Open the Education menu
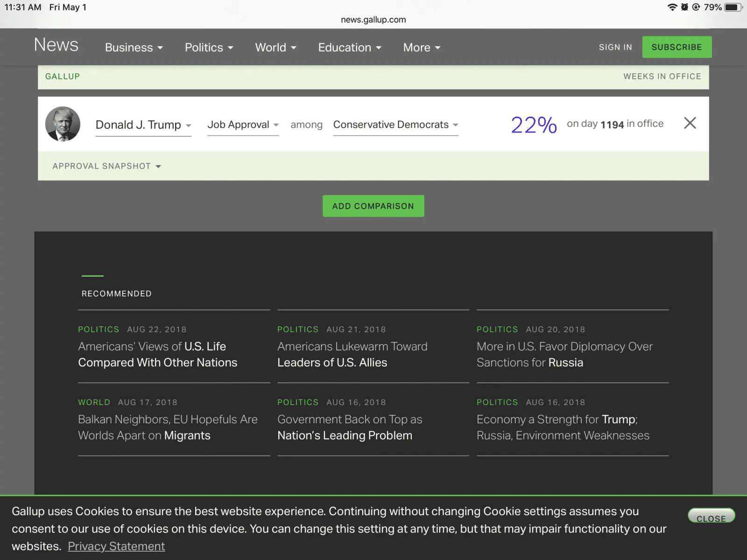 click(x=350, y=48)
